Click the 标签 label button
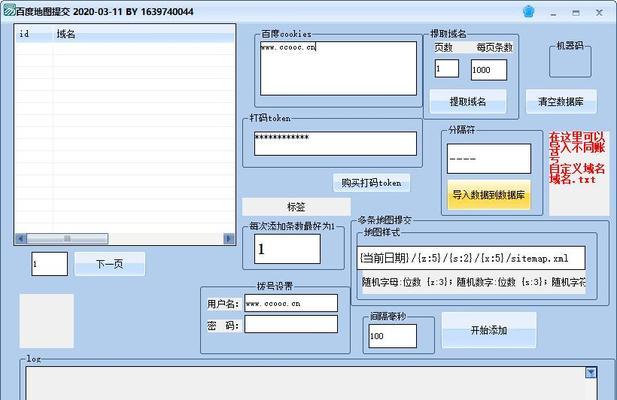 (x=296, y=207)
